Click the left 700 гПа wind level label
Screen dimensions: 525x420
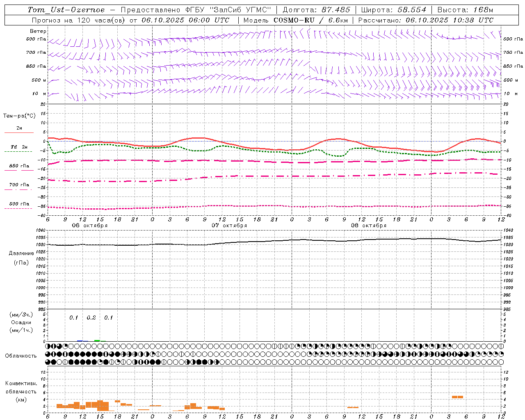36,52
